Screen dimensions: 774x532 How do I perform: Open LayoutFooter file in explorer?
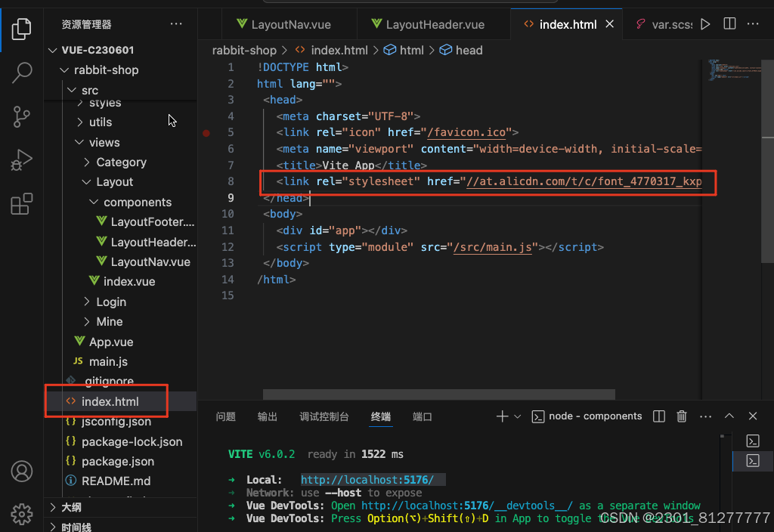click(145, 221)
